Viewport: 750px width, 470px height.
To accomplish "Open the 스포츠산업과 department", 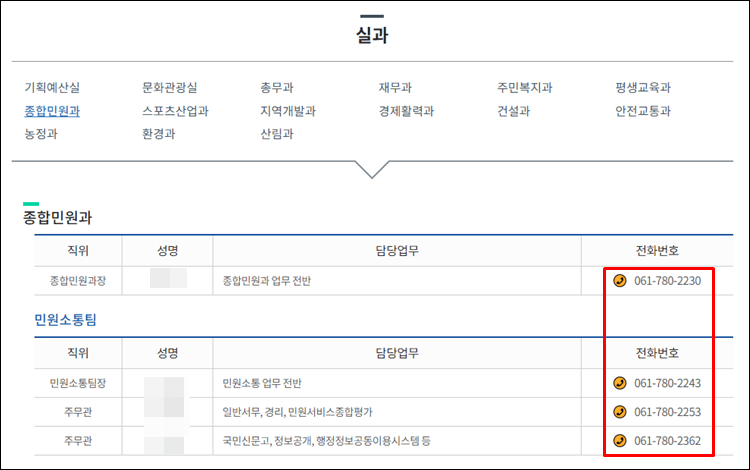I will (176, 111).
